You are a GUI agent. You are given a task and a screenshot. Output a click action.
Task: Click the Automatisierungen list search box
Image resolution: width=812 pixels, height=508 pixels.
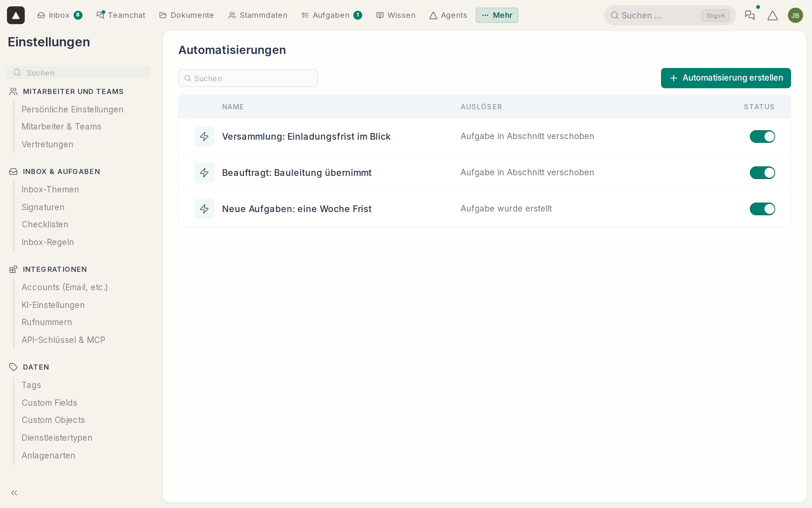pos(248,78)
